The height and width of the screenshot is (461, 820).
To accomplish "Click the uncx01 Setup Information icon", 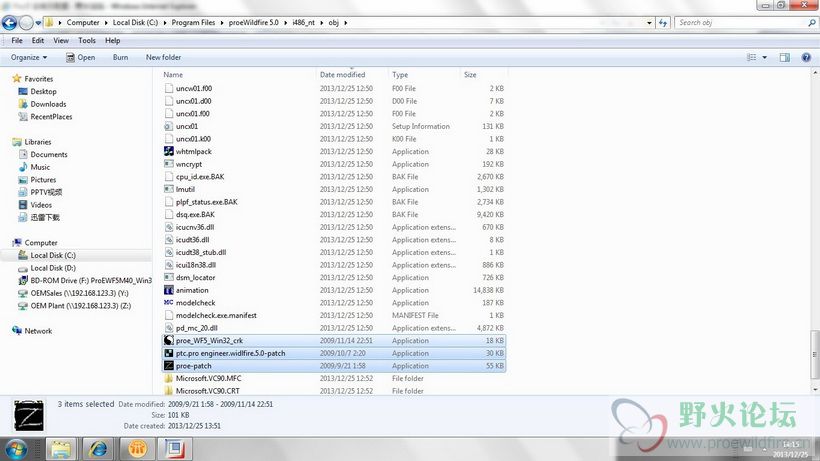I will click(168, 126).
